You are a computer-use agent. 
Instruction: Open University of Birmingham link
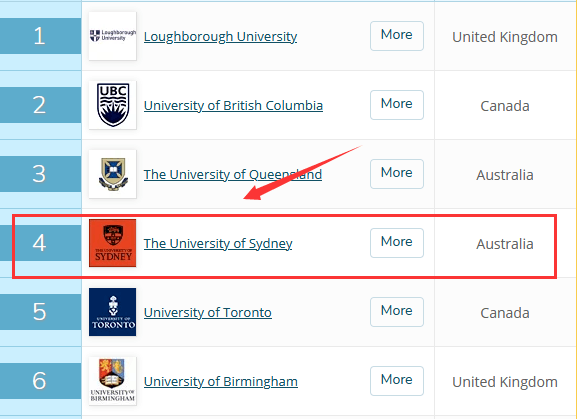(220, 381)
